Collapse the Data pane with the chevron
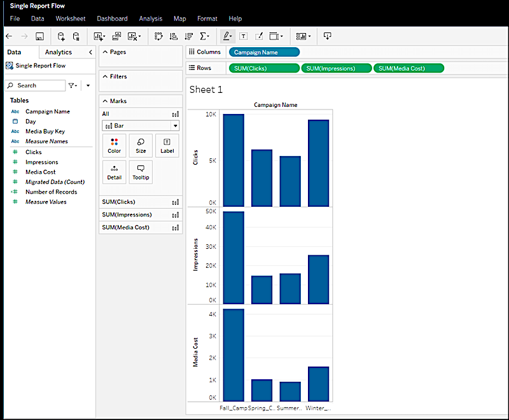 pyautogui.click(x=90, y=52)
